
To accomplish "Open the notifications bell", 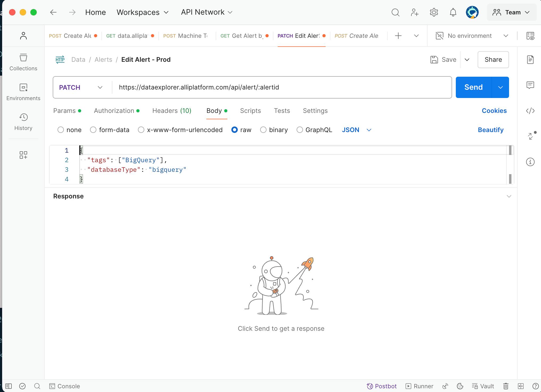I will click(453, 12).
